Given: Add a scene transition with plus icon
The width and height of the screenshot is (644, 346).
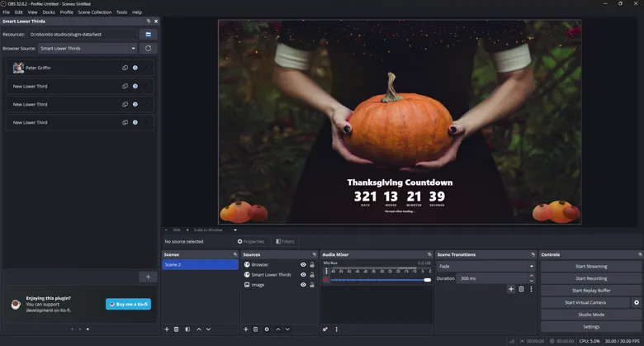Looking at the screenshot, I should 511,289.
